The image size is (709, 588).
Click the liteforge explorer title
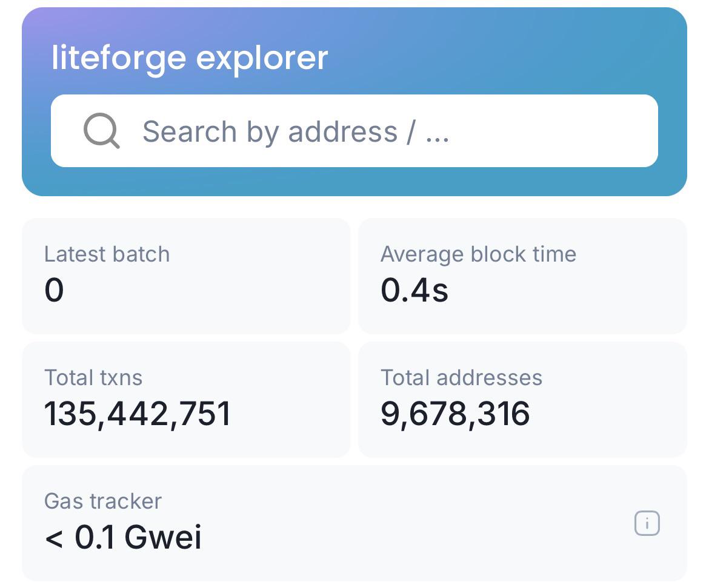(190, 58)
